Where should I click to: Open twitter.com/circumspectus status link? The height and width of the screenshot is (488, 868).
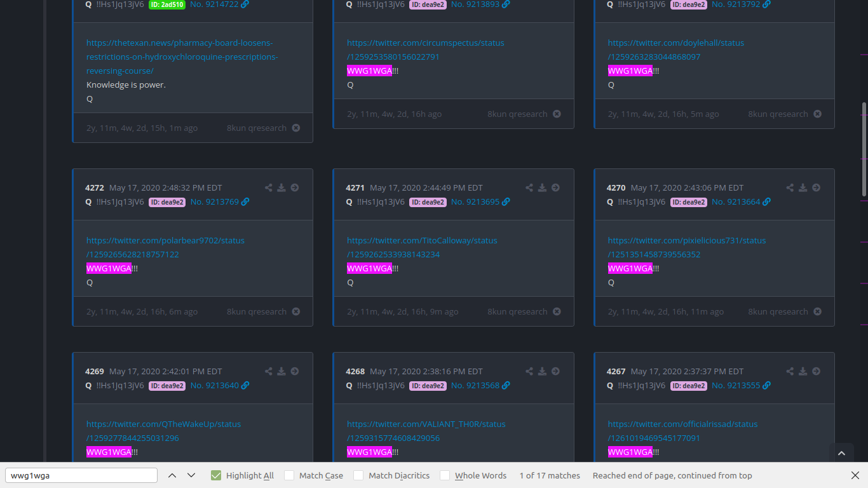pyautogui.click(x=425, y=50)
